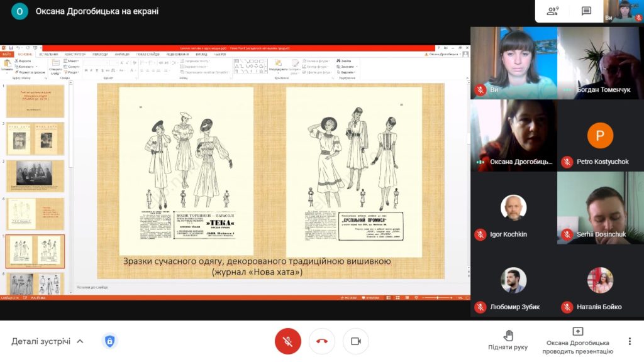Toggle the camera on/off button
This screenshot has width=644, height=362.
pos(355,341)
